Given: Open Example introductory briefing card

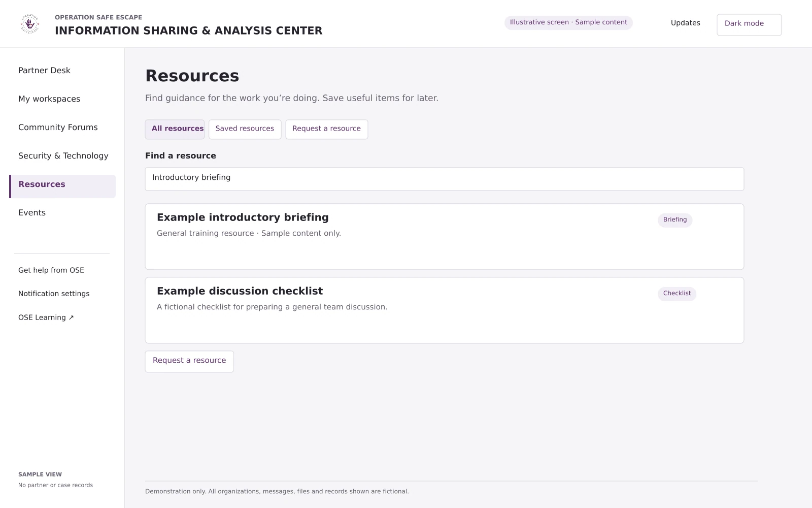Looking at the screenshot, I should [445, 237].
